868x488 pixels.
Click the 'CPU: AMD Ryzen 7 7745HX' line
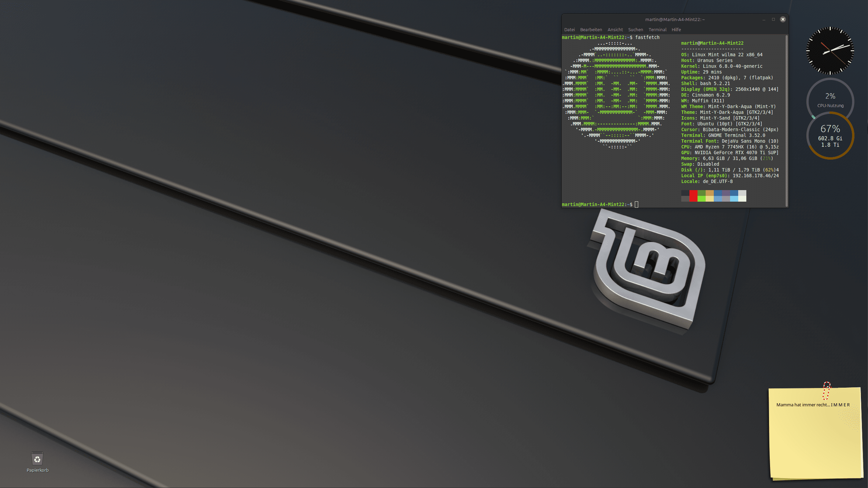coord(730,147)
